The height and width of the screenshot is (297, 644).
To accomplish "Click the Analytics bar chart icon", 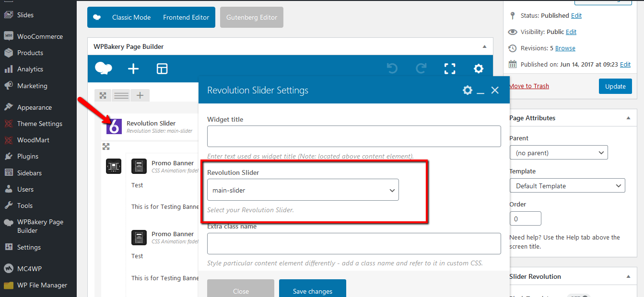I will [x=8, y=69].
